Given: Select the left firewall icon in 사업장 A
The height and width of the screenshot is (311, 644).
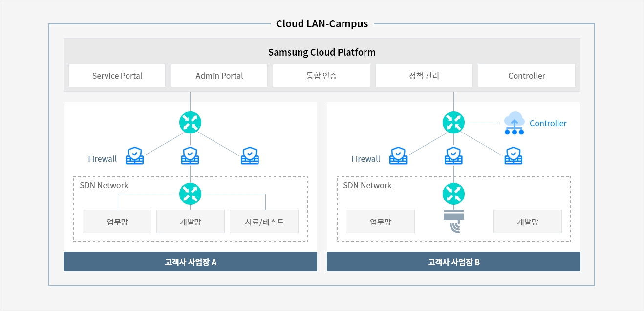Looking at the screenshot, I should (x=135, y=155).
